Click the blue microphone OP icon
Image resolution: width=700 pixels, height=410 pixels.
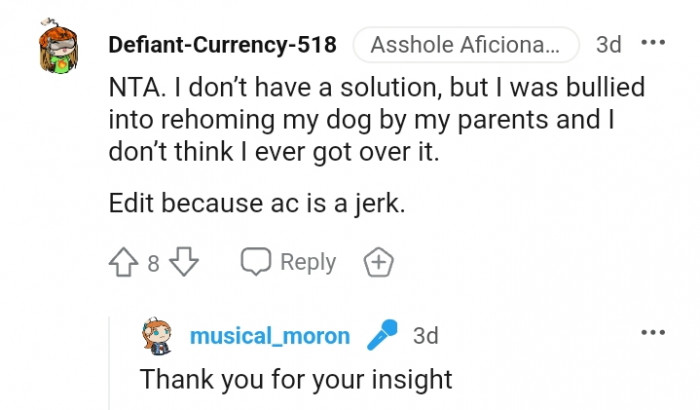pos(381,336)
